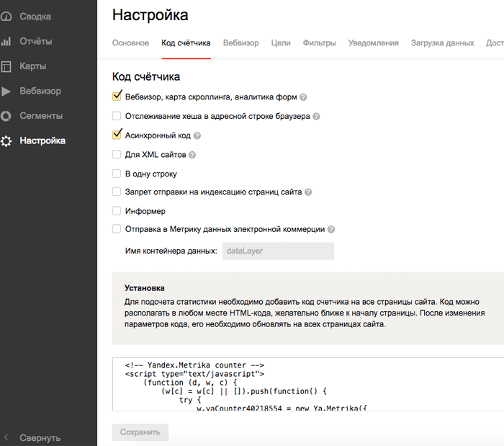
Task: Open help icon for Вебвизор, карта скроллинга
Action: [x=303, y=97]
